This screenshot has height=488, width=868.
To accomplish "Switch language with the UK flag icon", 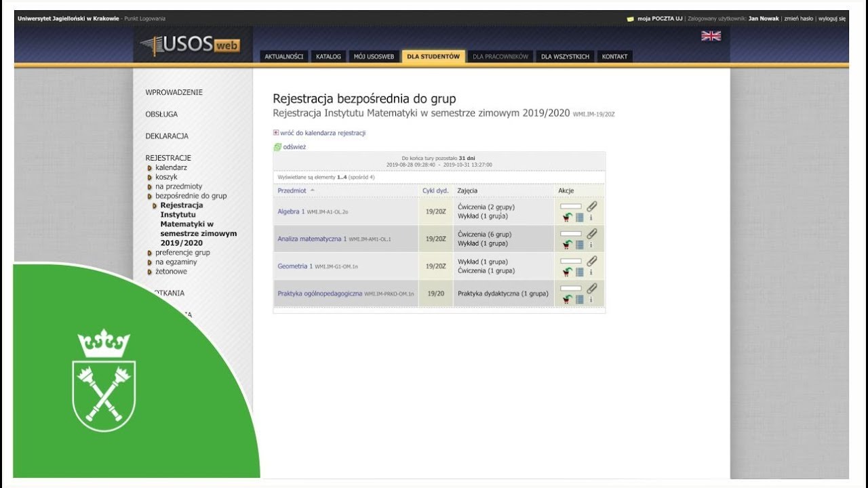I will pyautogui.click(x=711, y=36).
